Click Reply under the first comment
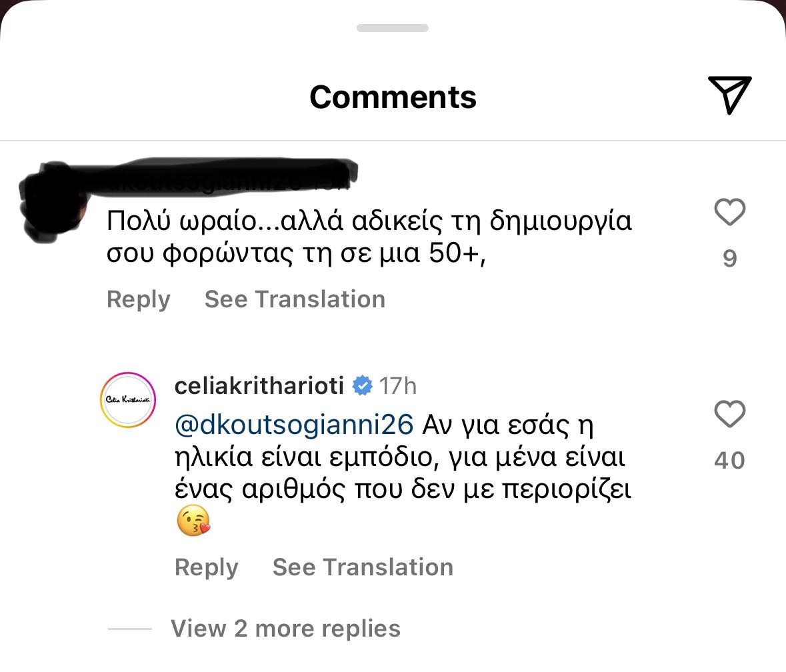Screen dimensions: 786x672 pos(139,299)
